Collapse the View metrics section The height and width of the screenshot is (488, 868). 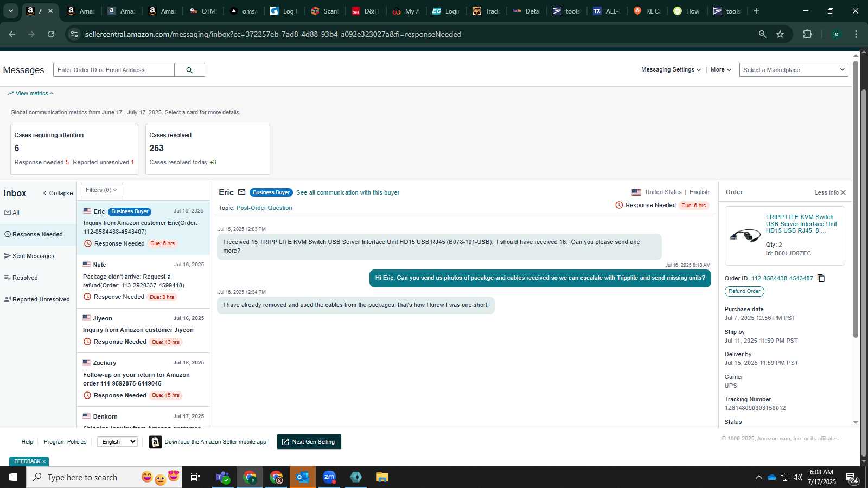(31, 93)
